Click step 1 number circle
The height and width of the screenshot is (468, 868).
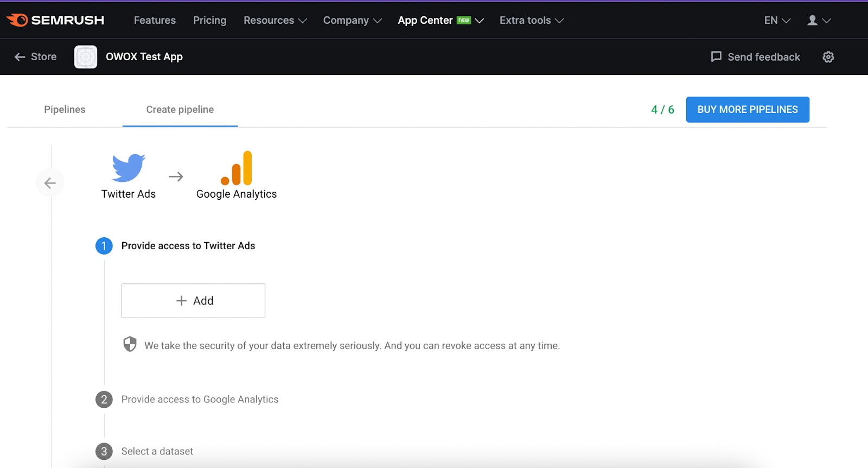104,246
